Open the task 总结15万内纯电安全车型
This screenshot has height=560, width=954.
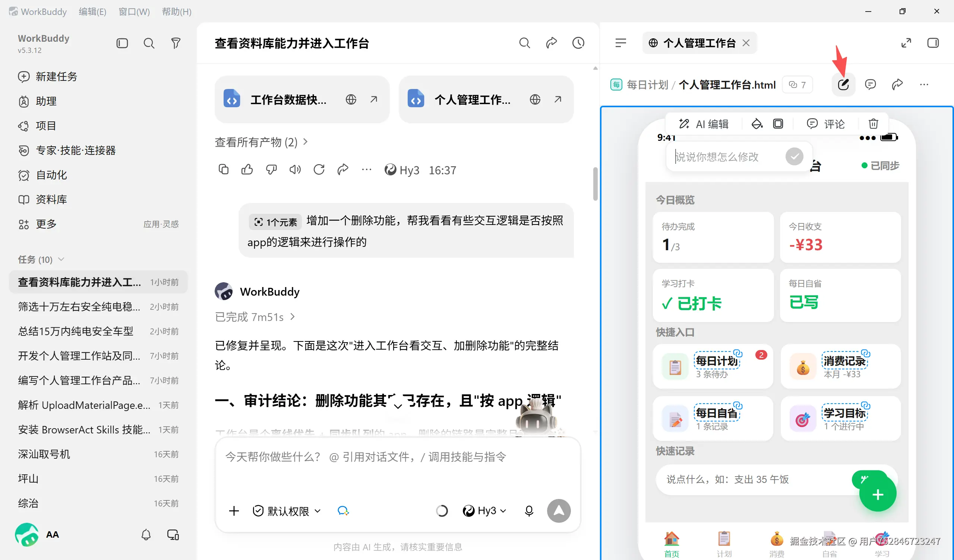(98, 331)
